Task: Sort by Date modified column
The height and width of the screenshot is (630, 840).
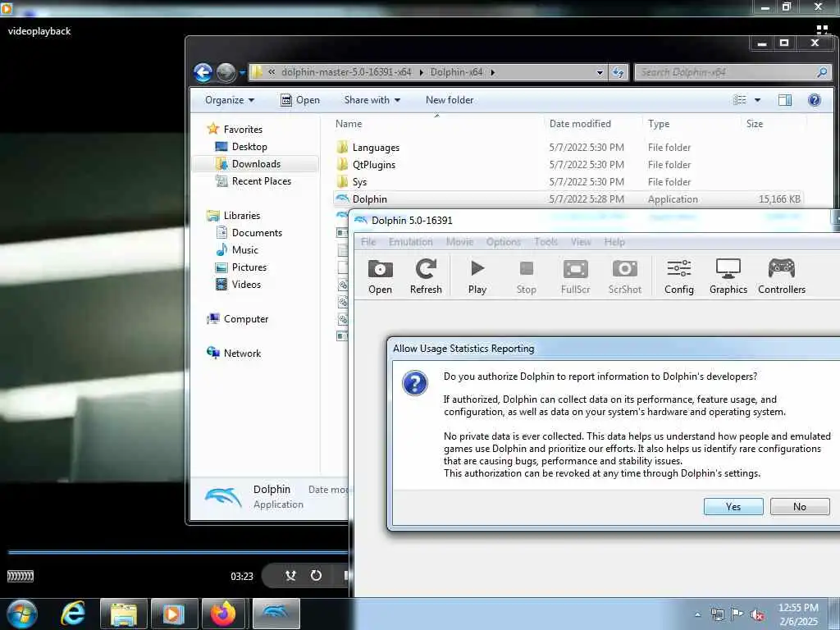Action: 580,124
